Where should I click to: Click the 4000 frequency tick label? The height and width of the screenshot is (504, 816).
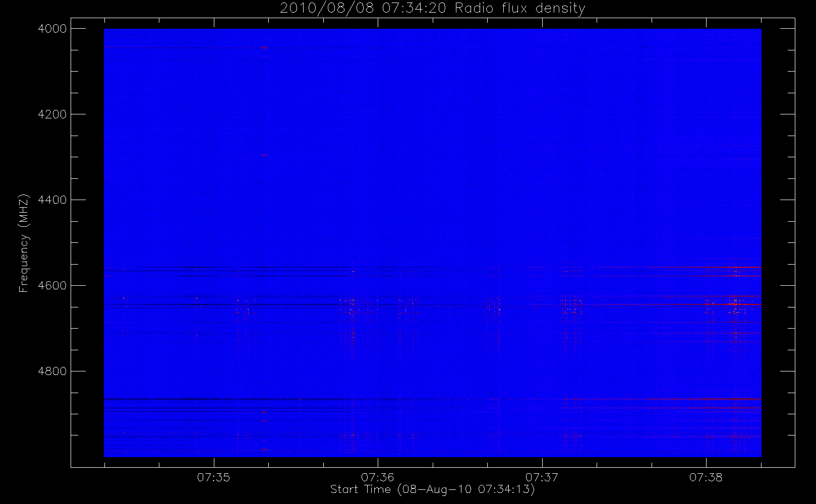[52, 29]
